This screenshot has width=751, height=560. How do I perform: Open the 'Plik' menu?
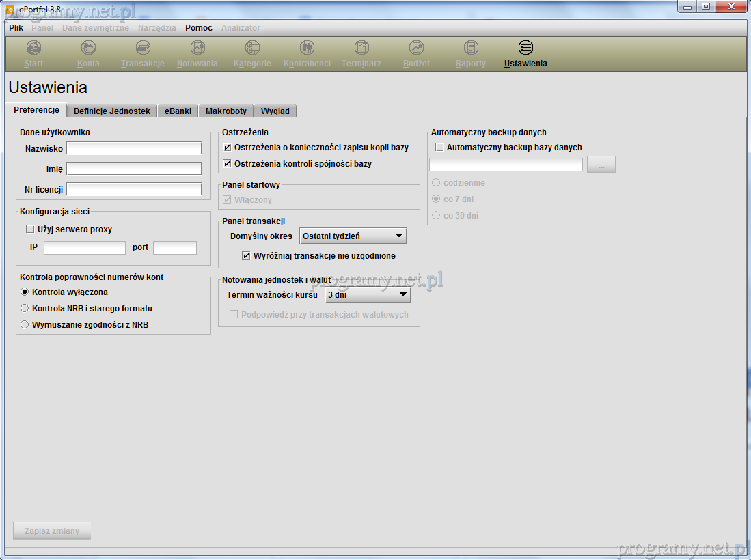click(16, 28)
